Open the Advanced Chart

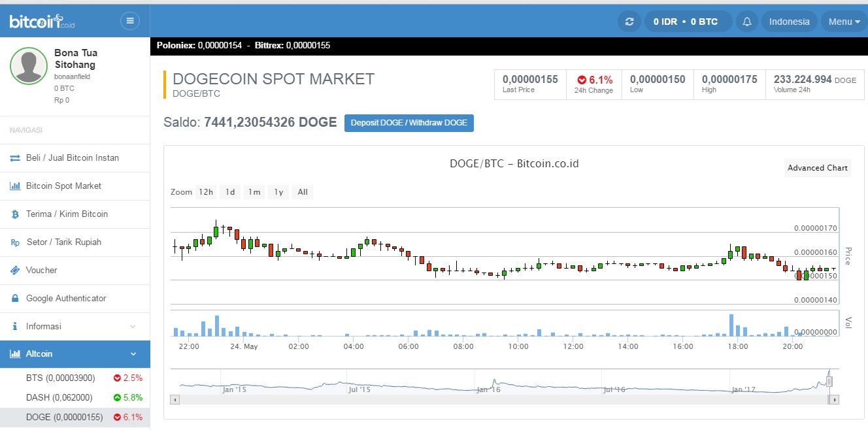click(x=818, y=168)
